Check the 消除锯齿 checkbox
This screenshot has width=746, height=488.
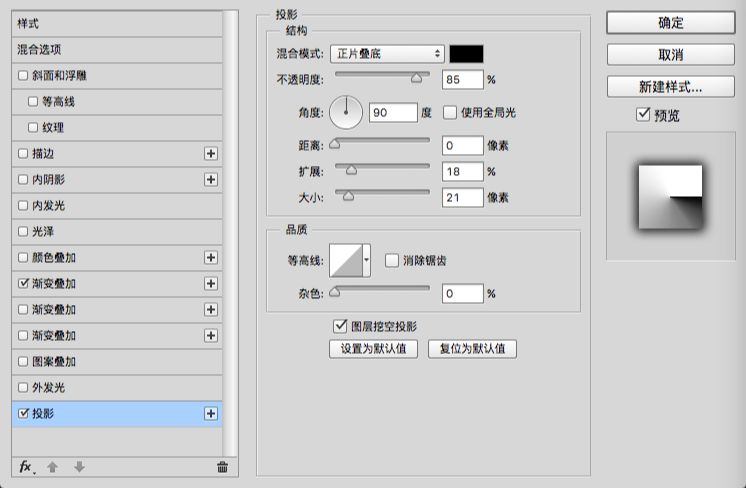(x=392, y=261)
